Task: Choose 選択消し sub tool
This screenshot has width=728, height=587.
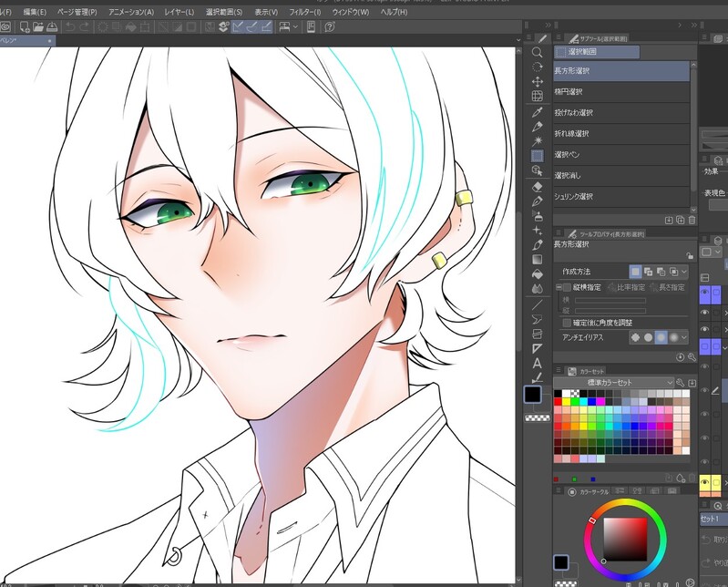Action: [x=621, y=176]
